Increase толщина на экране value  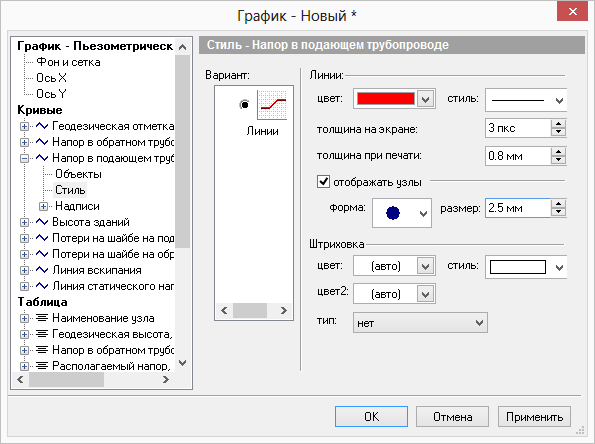[x=558, y=124]
